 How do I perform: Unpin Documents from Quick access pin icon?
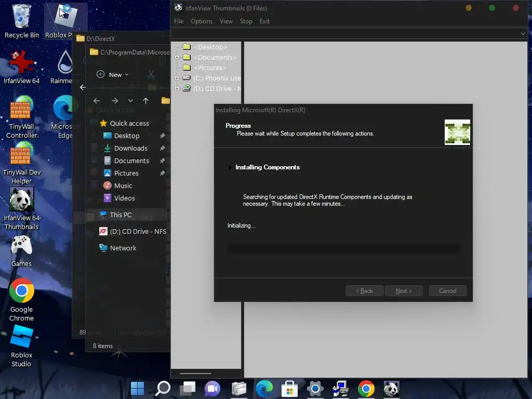click(x=162, y=161)
